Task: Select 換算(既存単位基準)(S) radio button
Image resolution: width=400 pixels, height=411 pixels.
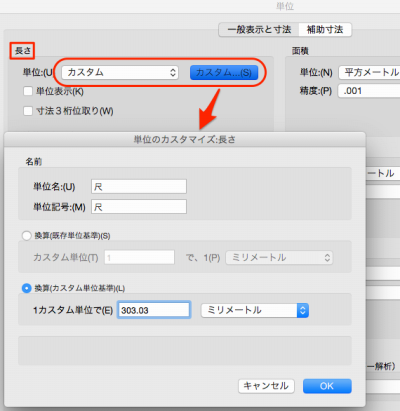Action: [x=26, y=236]
